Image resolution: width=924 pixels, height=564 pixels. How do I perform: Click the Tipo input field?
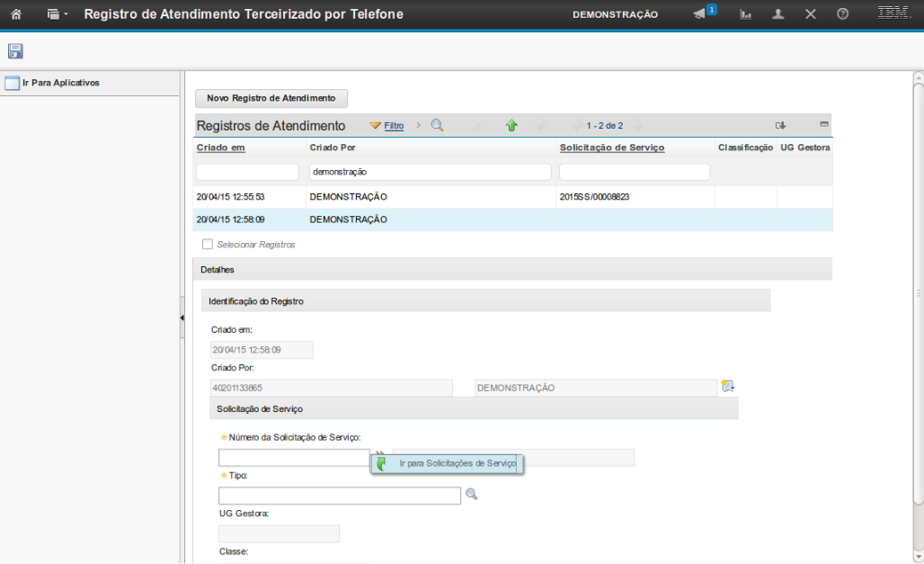pos(339,496)
